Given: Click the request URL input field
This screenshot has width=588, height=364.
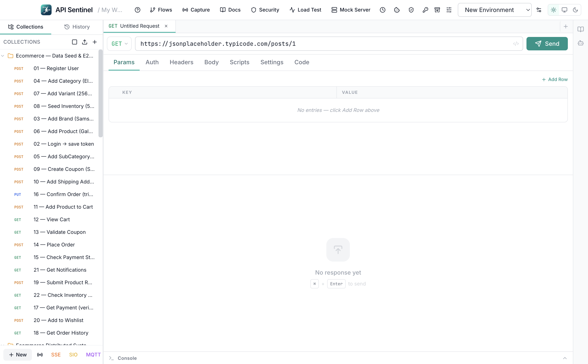Looking at the screenshot, I should (329, 44).
